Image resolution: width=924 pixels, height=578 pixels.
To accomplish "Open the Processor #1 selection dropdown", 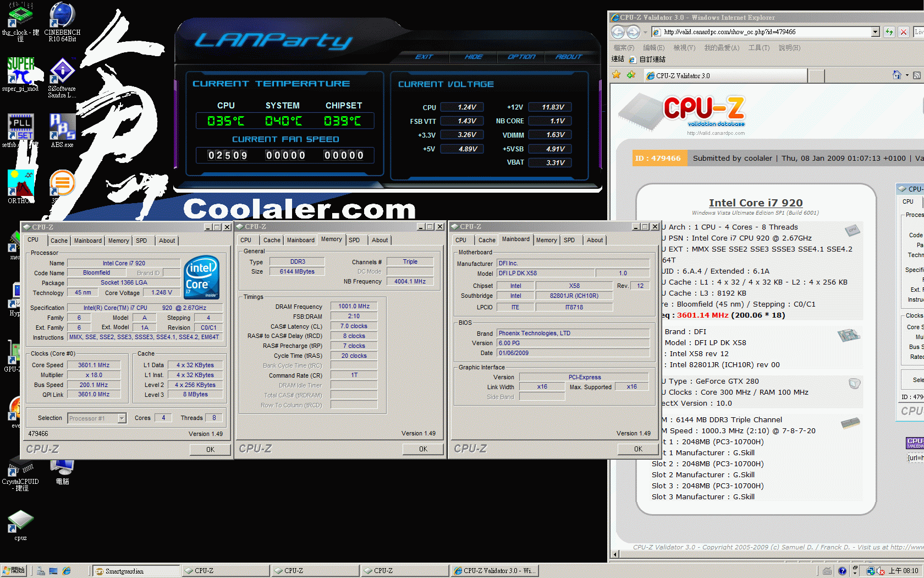I will click(x=122, y=418).
